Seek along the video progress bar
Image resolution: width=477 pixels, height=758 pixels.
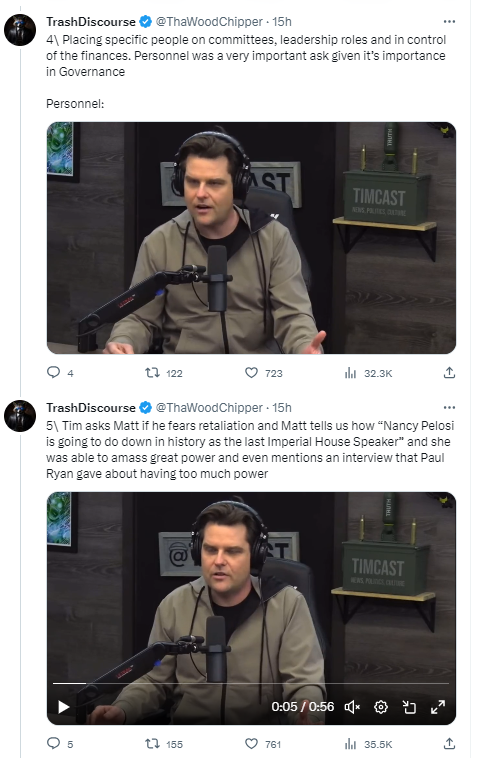[x=251, y=684]
